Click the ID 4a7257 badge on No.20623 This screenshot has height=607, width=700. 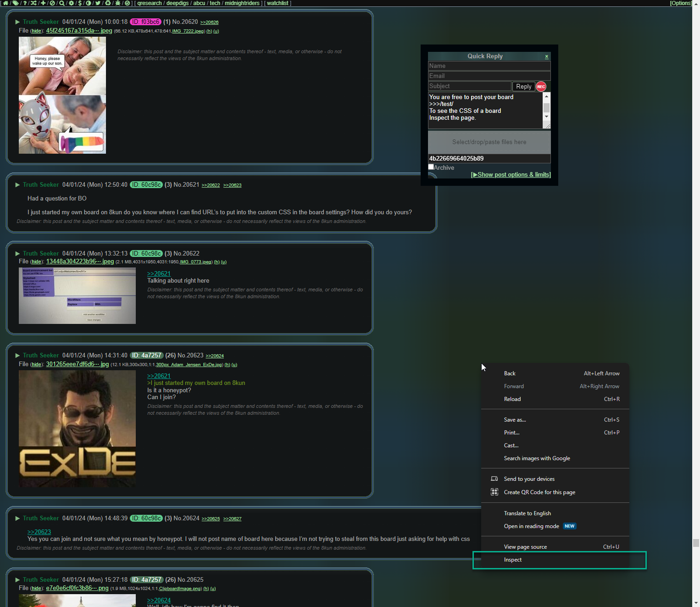tap(147, 356)
